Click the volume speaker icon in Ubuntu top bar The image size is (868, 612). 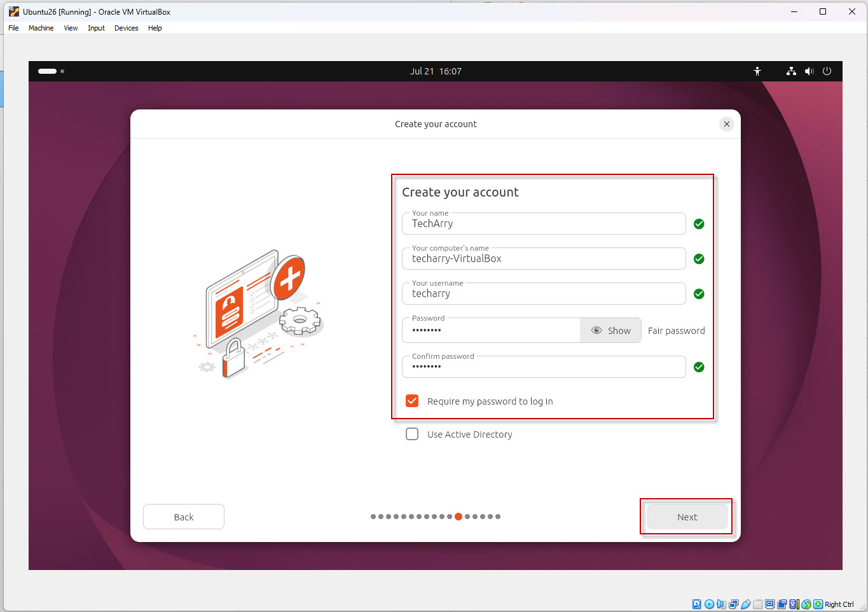pos(809,71)
